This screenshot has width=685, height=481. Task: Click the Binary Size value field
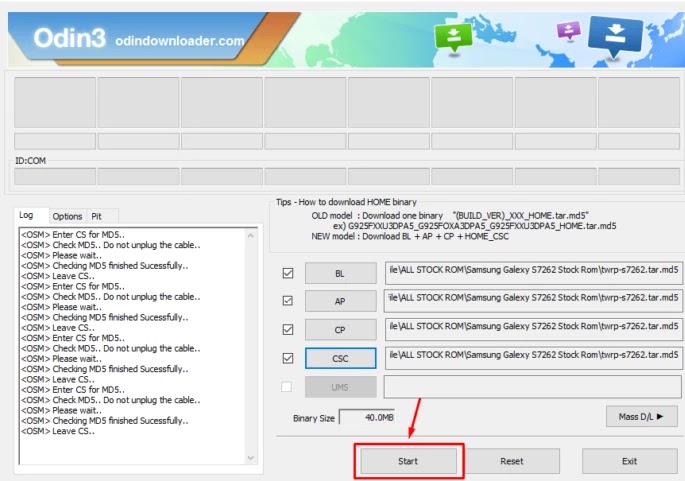[367, 417]
